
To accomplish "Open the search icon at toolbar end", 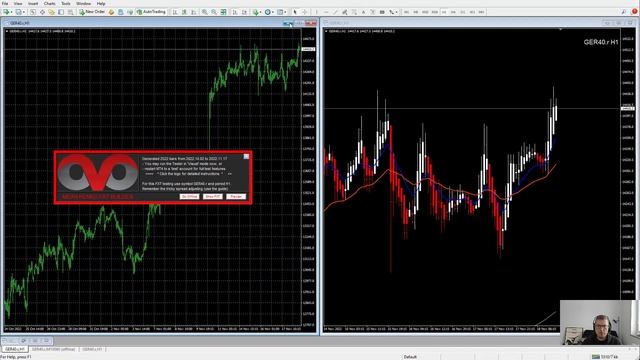I will (624, 12).
